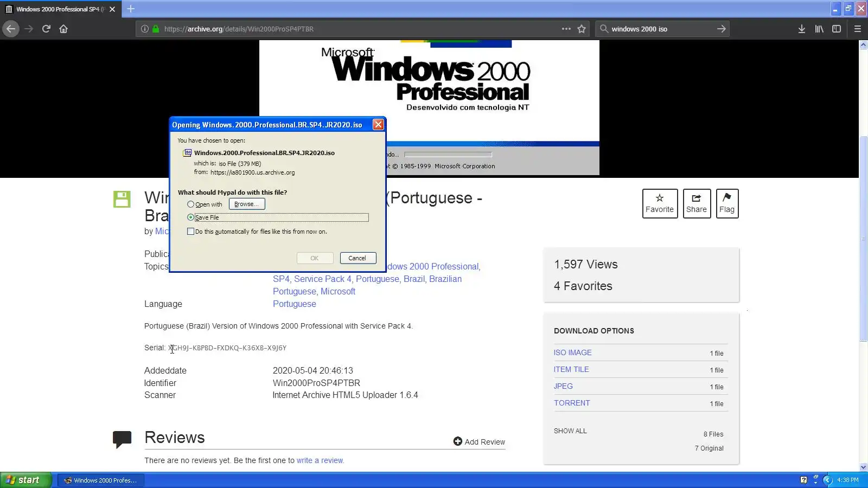Viewport: 868px width, 488px height.
Task: Click the 1,597 Views count
Action: (x=586, y=264)
